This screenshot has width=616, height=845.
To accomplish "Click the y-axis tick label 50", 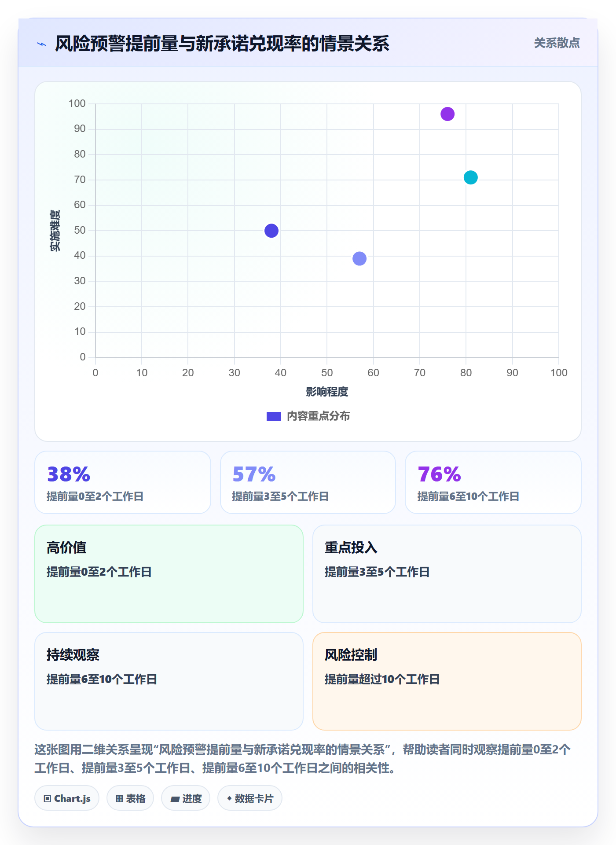I will click(x=80, y=230).
